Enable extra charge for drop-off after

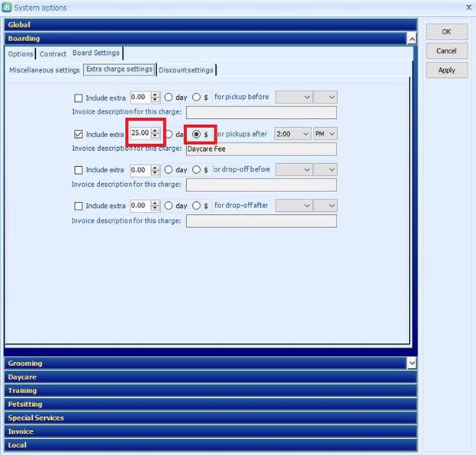pyautogui.click(x=79, y=206)
